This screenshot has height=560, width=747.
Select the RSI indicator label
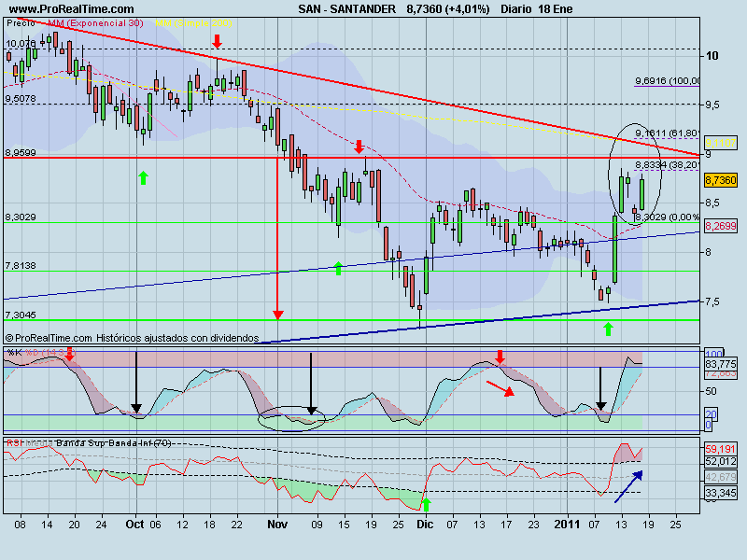pyautogui.click(x=14, y=442)
